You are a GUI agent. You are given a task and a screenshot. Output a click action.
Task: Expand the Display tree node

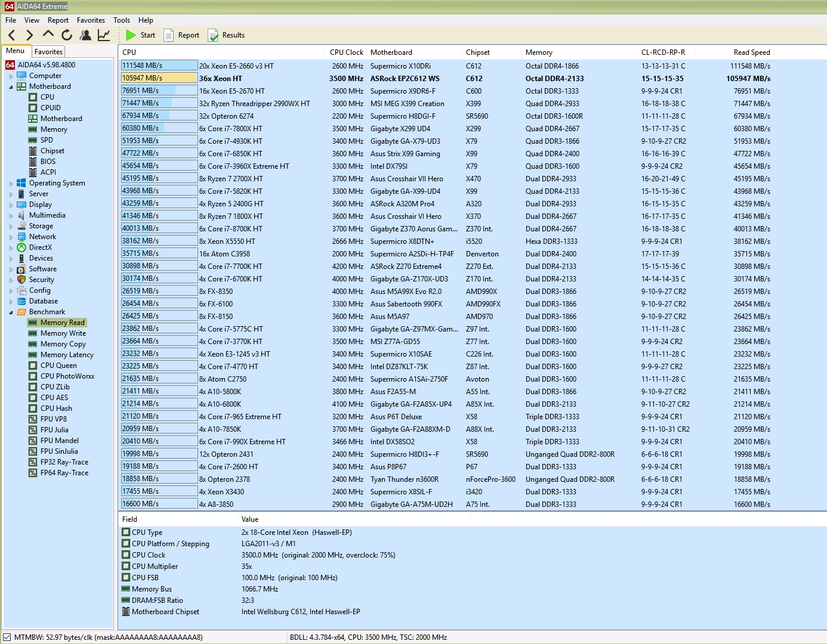coord(11,205)
